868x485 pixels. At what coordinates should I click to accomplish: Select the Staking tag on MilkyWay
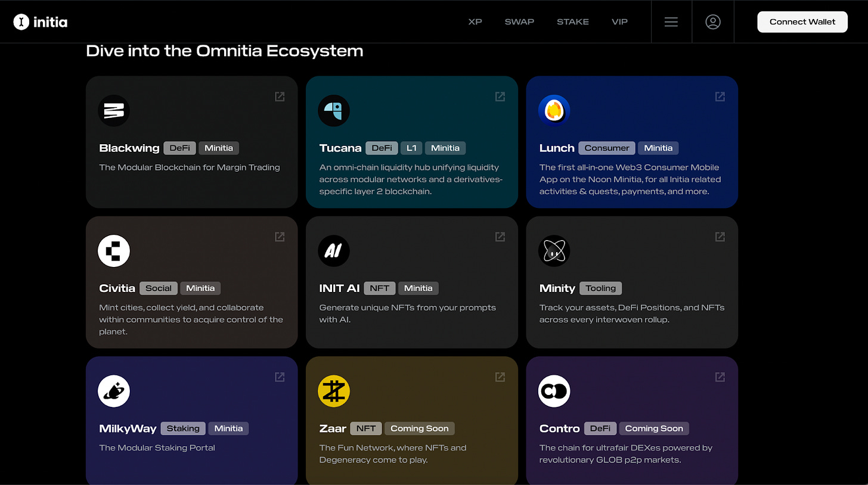pos(183,428)
